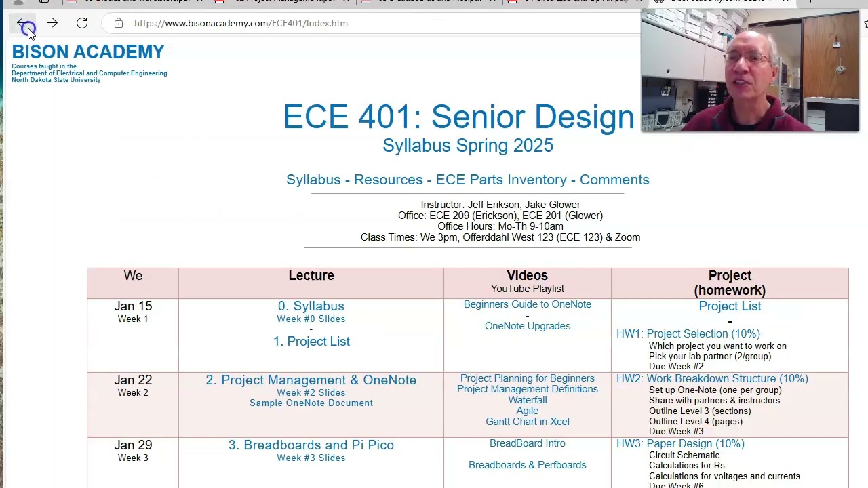This screenshot has width=868, height=488.
Task: Open lecture 1. Project List link
Action: [311, 342]
